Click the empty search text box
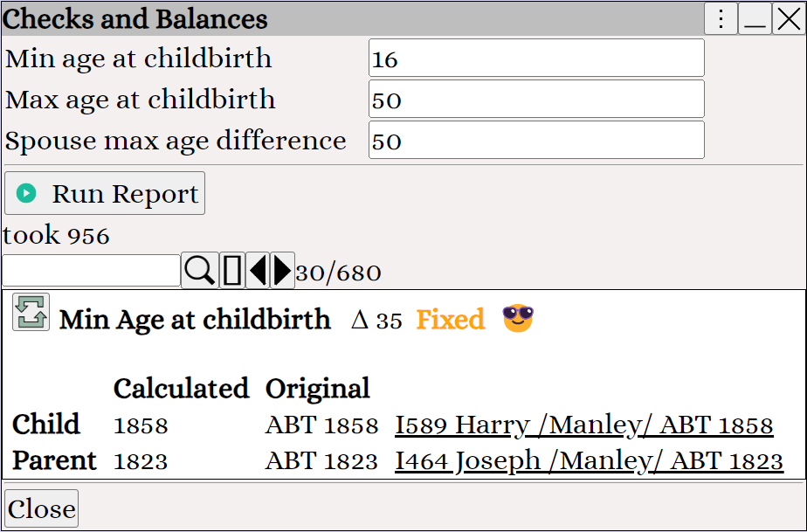This screenshot has height=532, width=807. click(91, 271)
